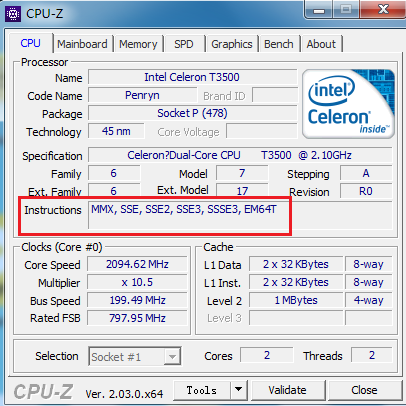Click the Instructions field listing MMX, SSE
Viewport: 406px width, 406px height.
click(x=240, y=215)
